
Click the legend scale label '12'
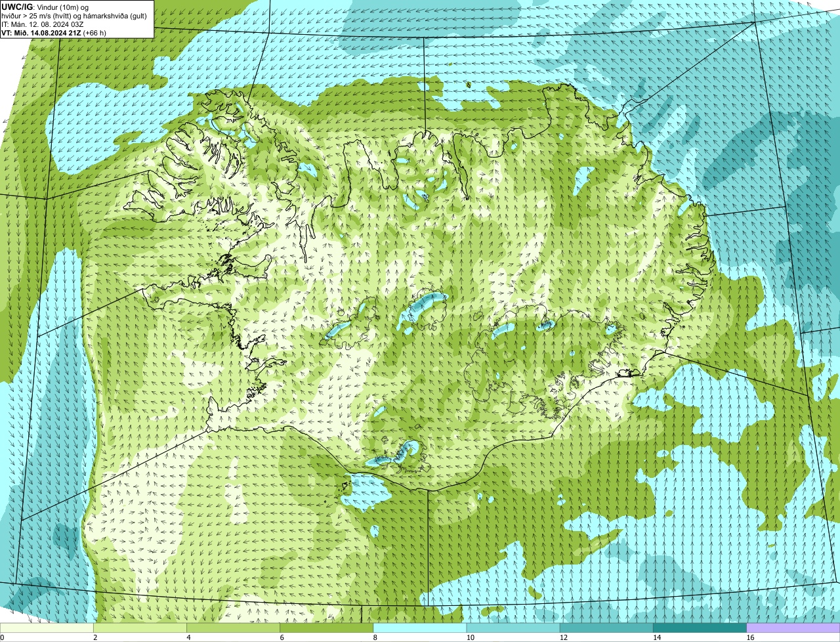pyautogui.click(x=563, y=637)
